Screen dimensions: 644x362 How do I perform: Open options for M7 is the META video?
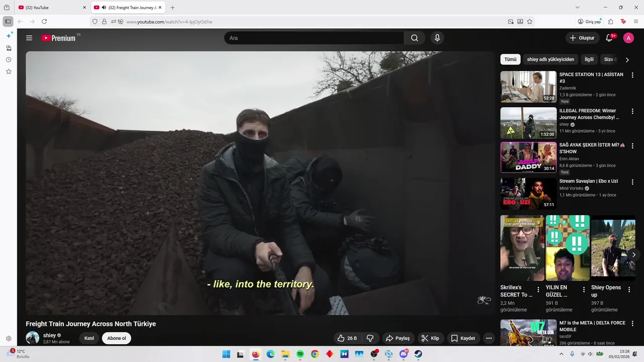click(632, 323)
